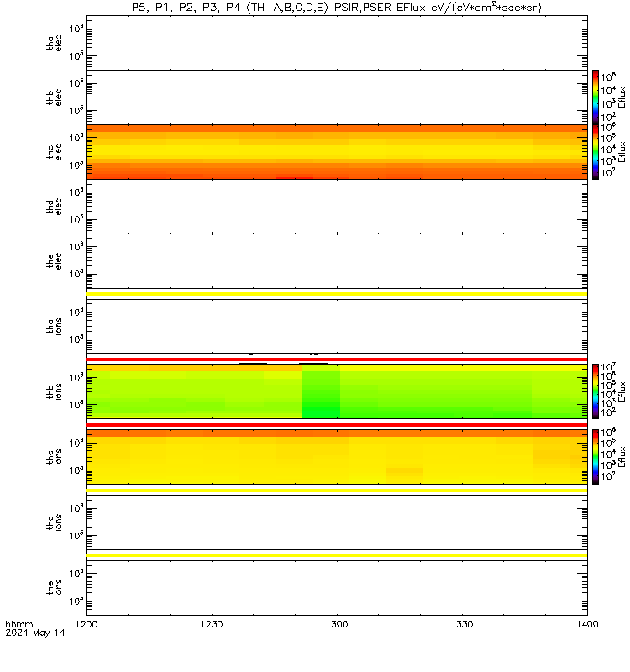Click the Eflux color bar beside thc ions panel
The image size is (630, 672).
point(596,457)
